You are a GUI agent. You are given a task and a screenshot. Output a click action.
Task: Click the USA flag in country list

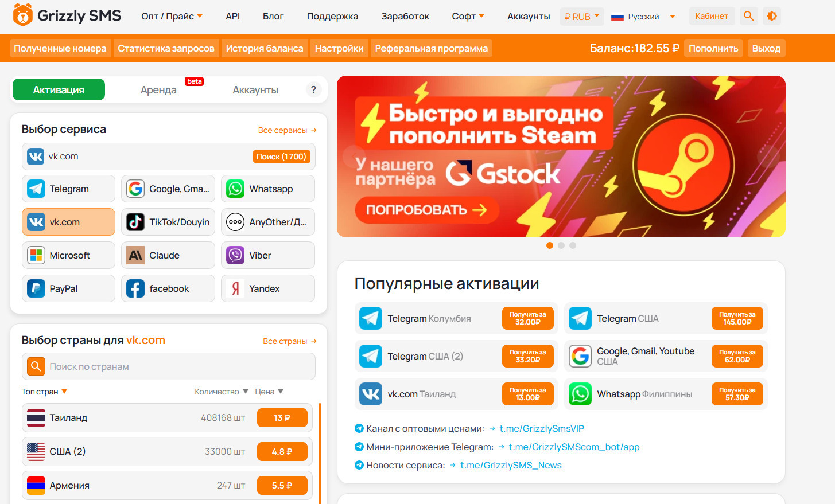pos(36,452)
